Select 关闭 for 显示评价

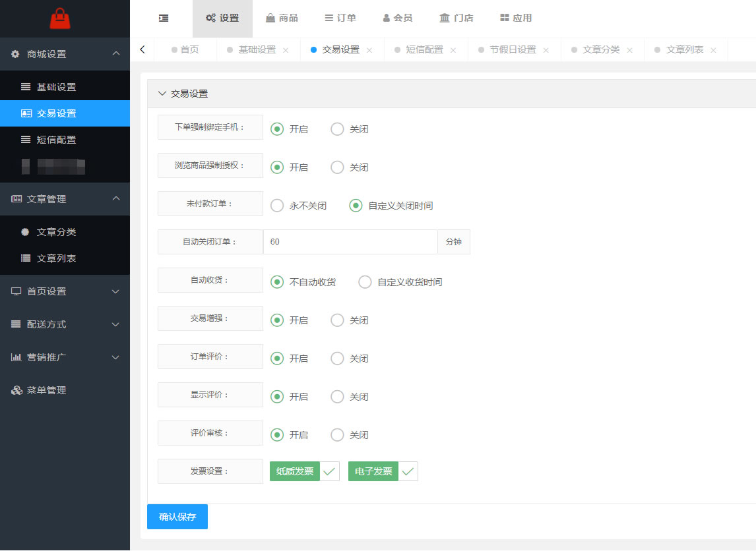tap(337, 396)
